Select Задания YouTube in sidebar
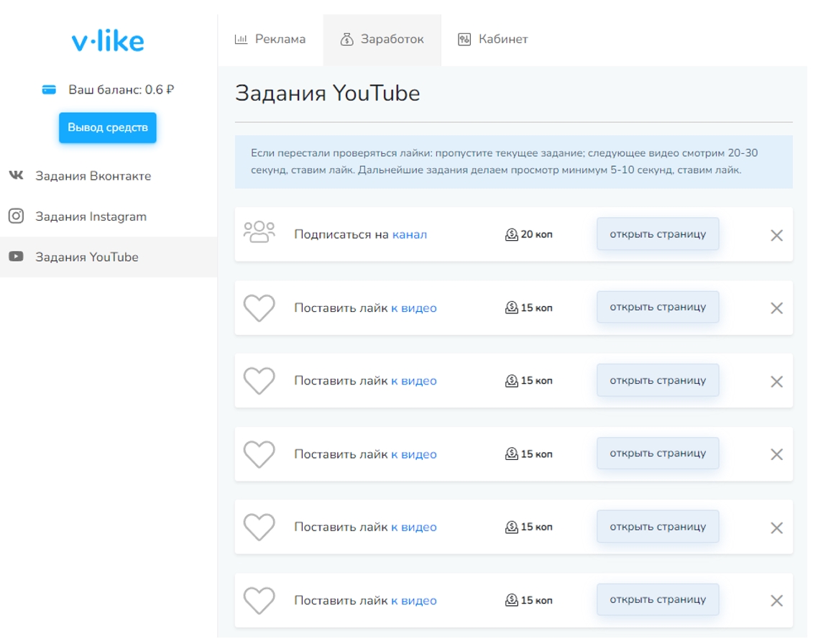 tap(109, 257)
